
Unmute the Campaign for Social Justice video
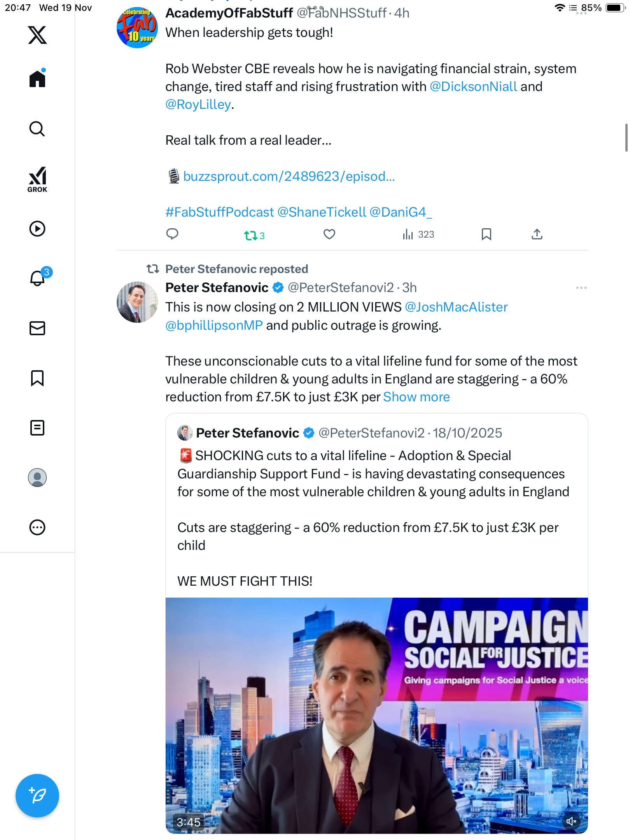tap(571, 821)
